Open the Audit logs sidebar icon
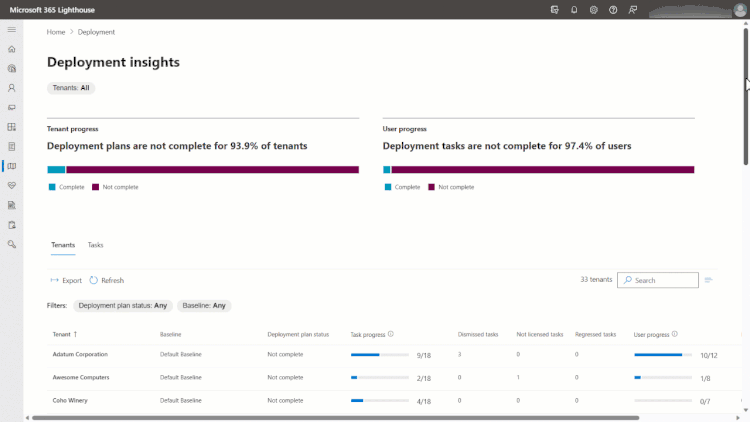Viewport: 750px width, 422px height. pyautogui.click(x=11, y=205)
